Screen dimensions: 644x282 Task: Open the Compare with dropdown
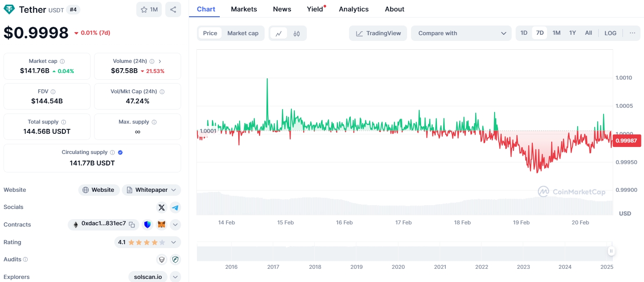point(461,33)
